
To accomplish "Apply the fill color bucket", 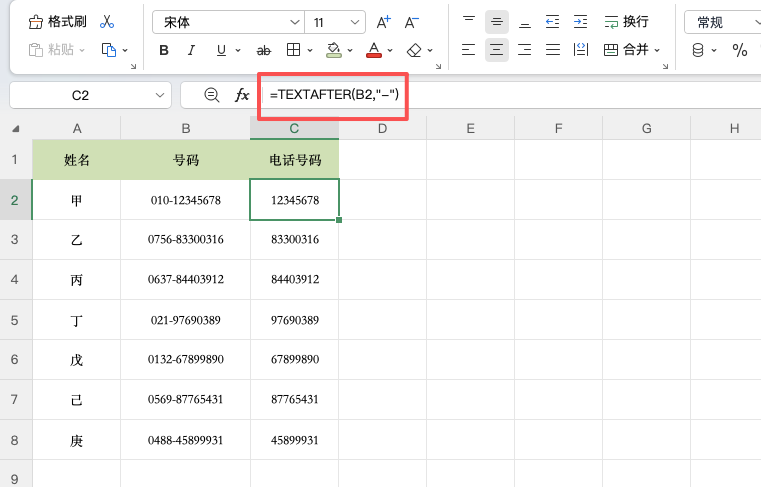I will click(x=334, y=50).
